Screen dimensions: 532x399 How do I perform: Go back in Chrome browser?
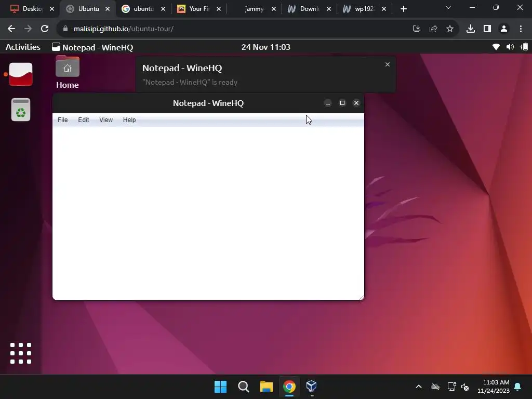pos(11,29)
